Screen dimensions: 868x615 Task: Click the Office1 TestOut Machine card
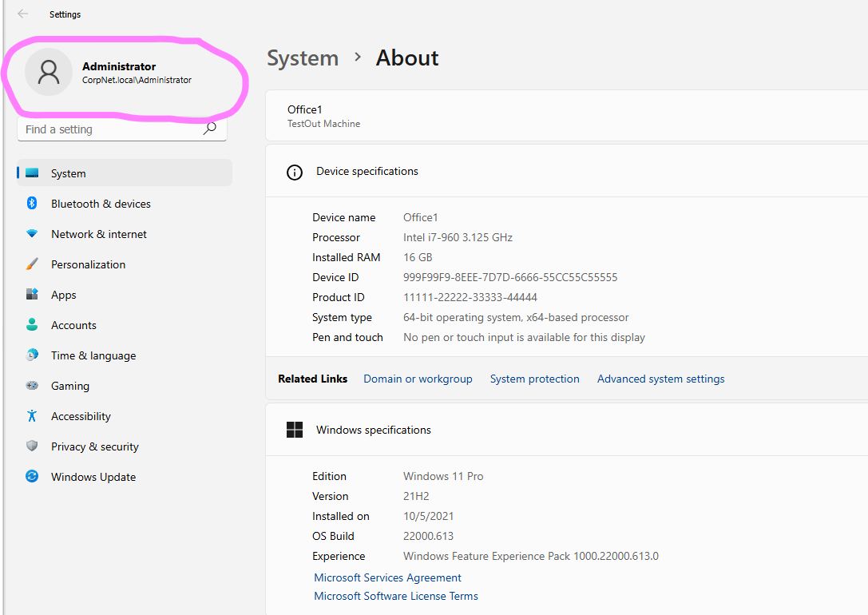click(567, 116)
